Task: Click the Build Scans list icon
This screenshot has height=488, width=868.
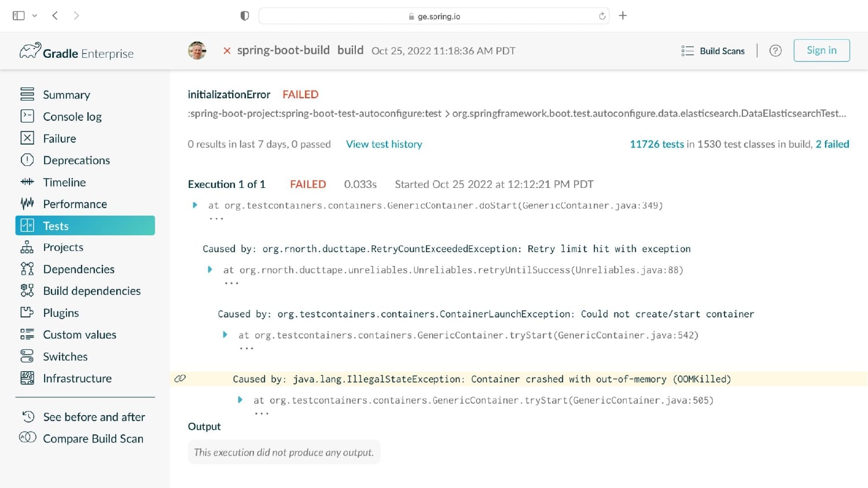Action: (x=687, y=51)
